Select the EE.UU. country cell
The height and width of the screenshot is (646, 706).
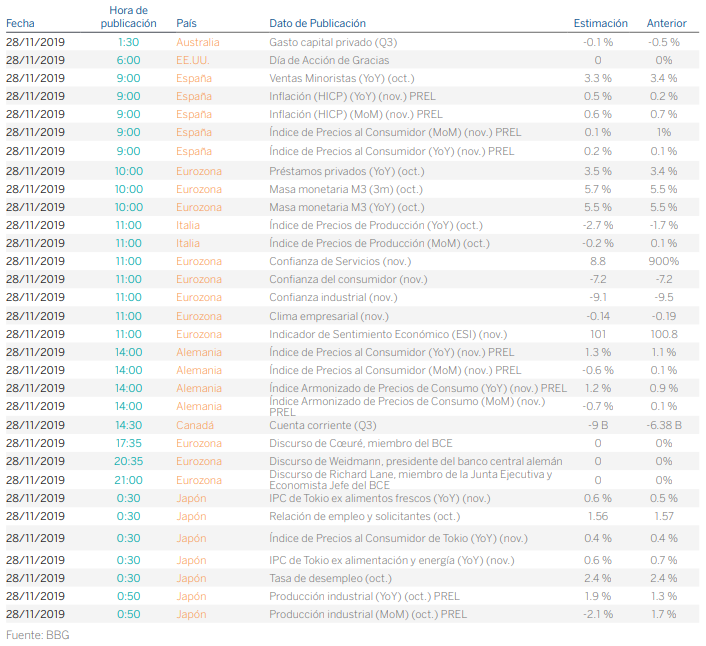192,60
